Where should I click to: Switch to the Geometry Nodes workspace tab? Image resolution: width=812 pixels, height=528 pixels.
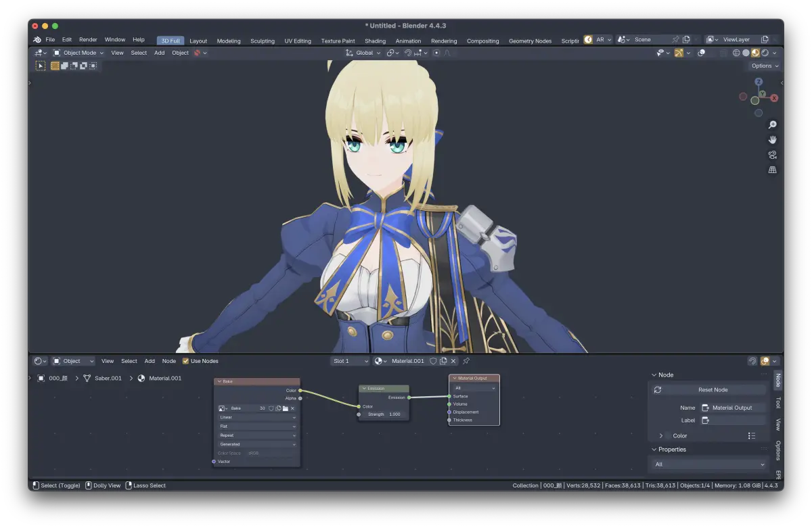coord(530,41)
